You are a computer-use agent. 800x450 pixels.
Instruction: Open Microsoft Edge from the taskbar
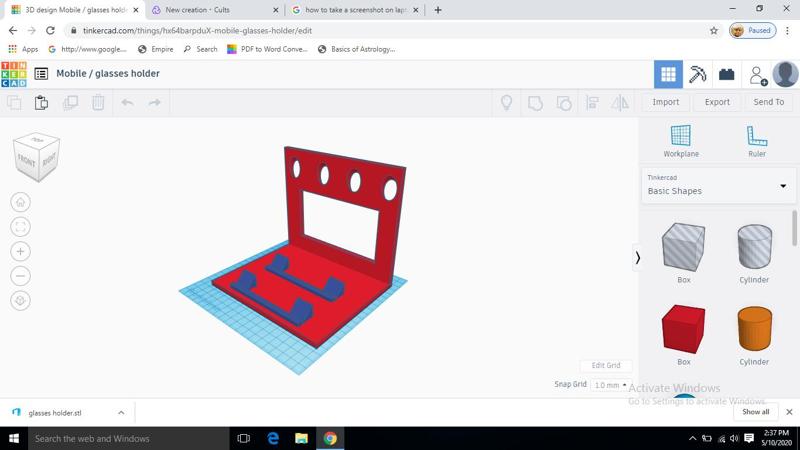click(x=273, y=438)
